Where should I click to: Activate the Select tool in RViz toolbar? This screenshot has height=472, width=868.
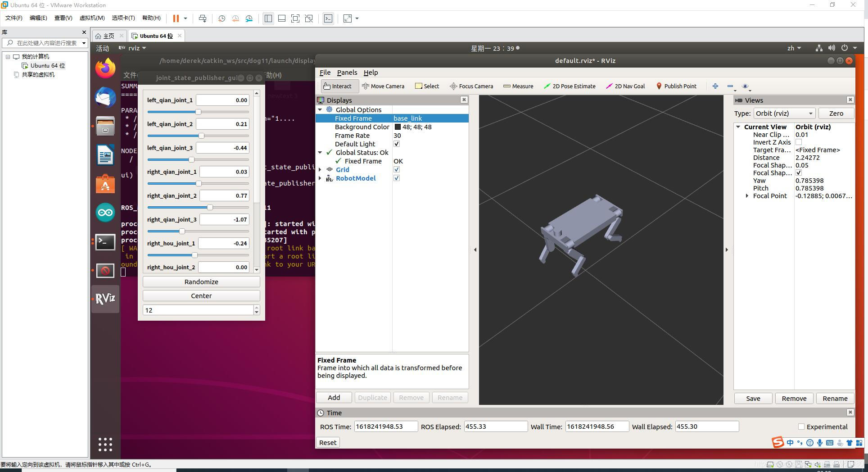(x=427, y=86)
